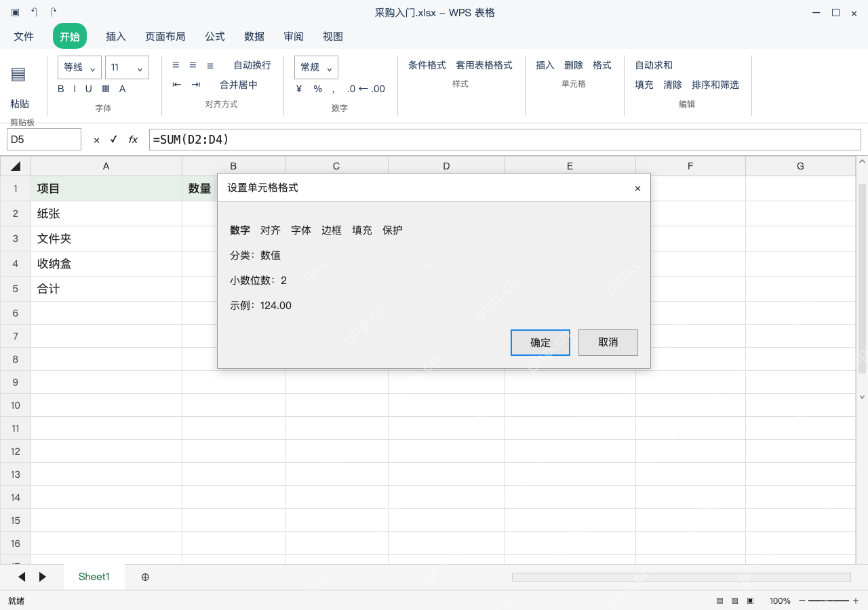Click the undo arrow in the title bar
The height and width of the screenshot is (610, 868).
pyautogui.click(x=34, y=12)
